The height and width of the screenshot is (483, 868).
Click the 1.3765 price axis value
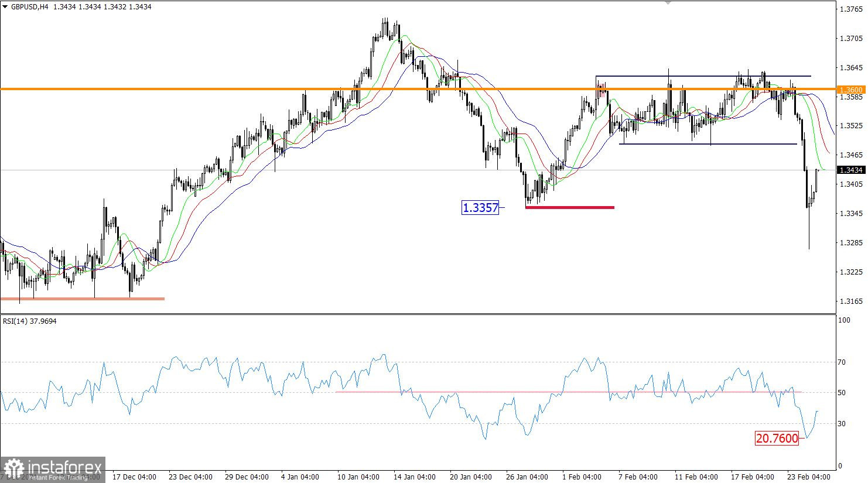(850, 9)
